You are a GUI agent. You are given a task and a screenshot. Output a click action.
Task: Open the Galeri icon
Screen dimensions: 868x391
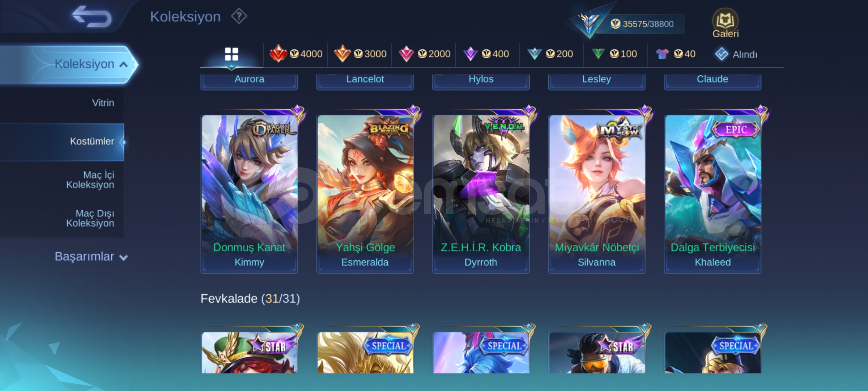(x=726, y=23)
